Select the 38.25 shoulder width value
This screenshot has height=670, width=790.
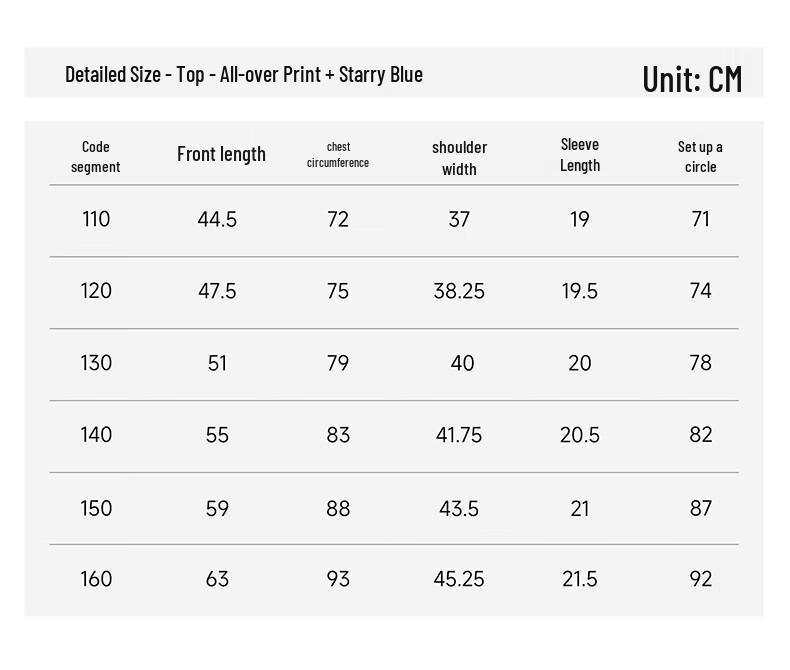click(459, 291)
